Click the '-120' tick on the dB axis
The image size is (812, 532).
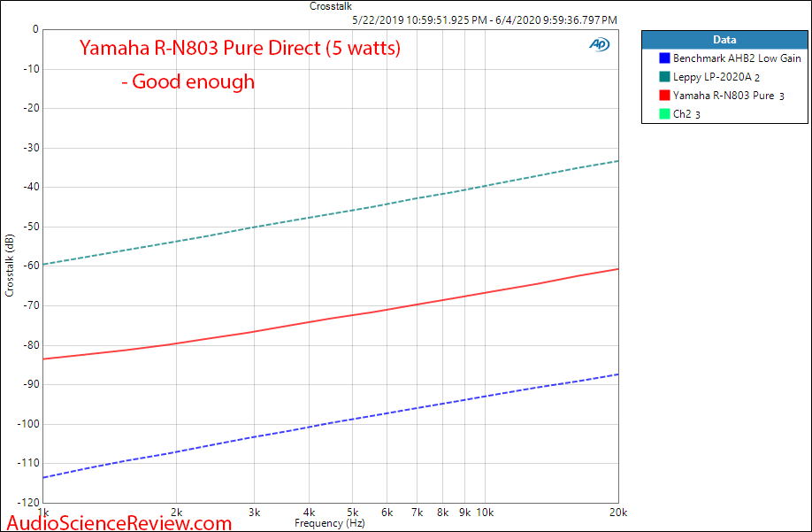click(x=29, y=503)
